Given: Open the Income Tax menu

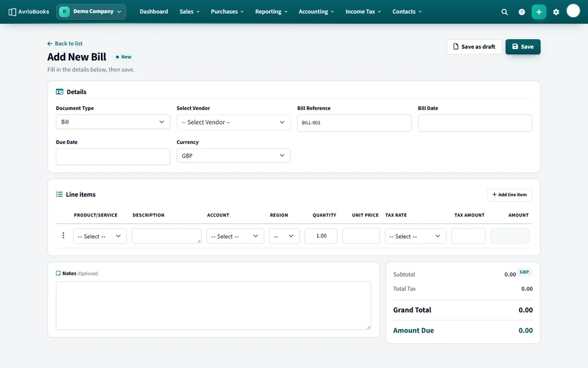Looking at the screenshot, I should 363,12.
